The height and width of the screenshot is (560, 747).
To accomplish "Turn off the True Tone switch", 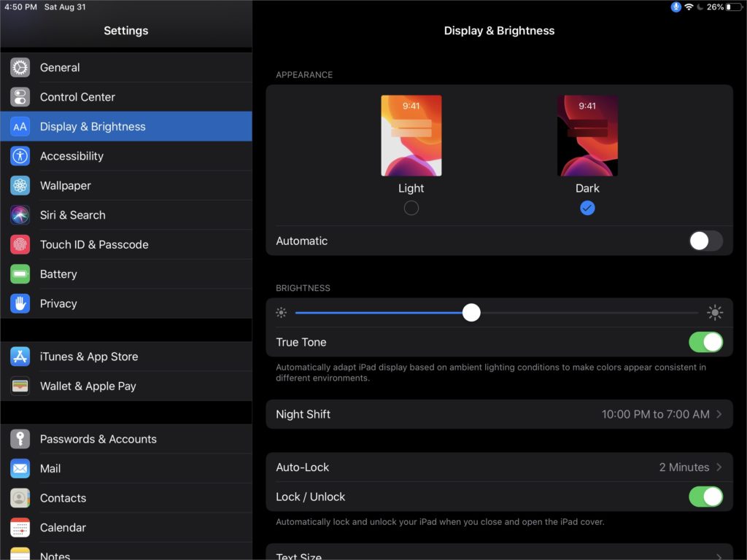I will click(x=705, y=342).
